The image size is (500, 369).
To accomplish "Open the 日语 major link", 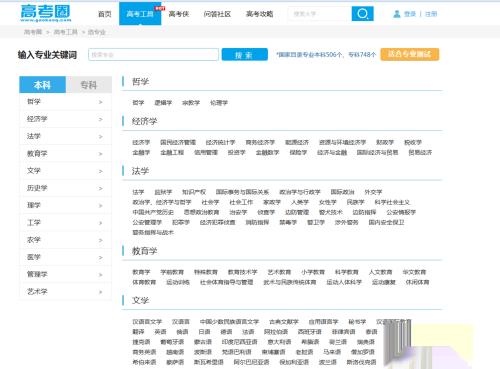I will point(204,332).
